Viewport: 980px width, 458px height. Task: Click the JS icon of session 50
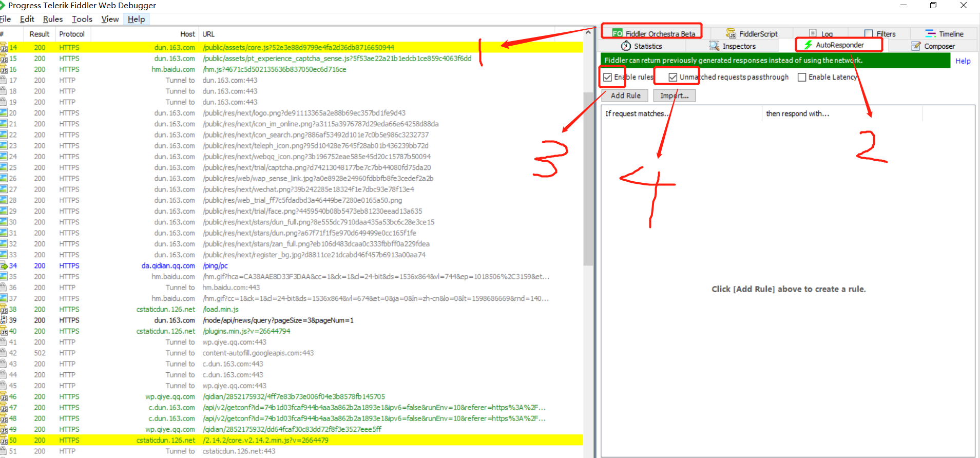tap(4, 441)
